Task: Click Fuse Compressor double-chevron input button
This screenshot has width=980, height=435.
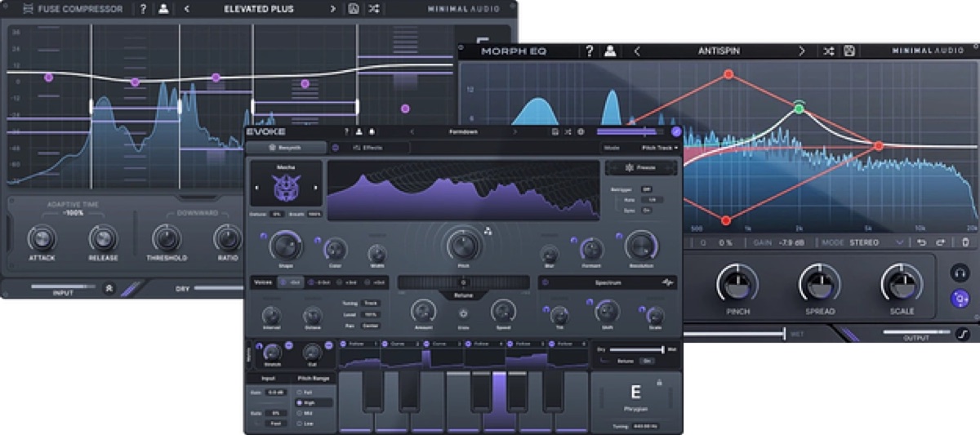Action: [x=109, y=288]
